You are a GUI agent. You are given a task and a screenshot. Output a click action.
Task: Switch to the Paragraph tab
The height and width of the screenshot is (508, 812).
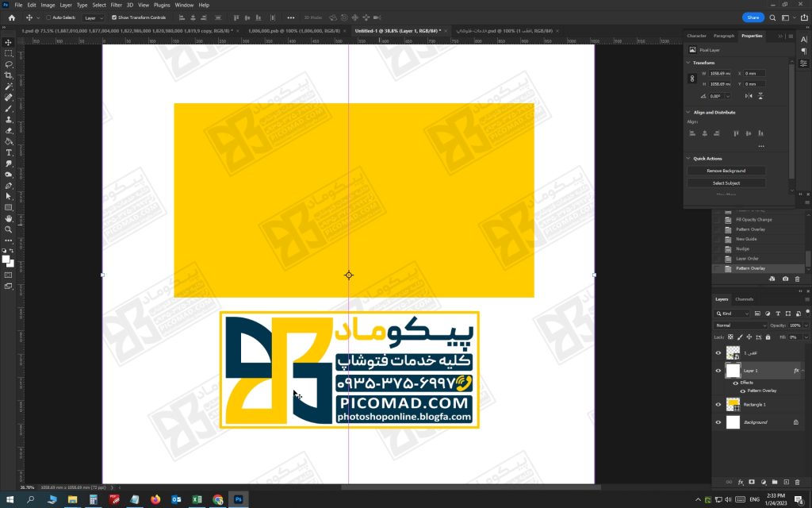(x=724, y=36)
